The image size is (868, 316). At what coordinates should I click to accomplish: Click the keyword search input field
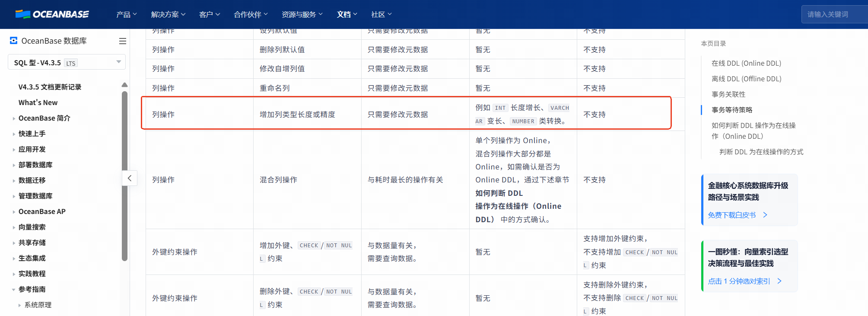(x=833, y=14)
